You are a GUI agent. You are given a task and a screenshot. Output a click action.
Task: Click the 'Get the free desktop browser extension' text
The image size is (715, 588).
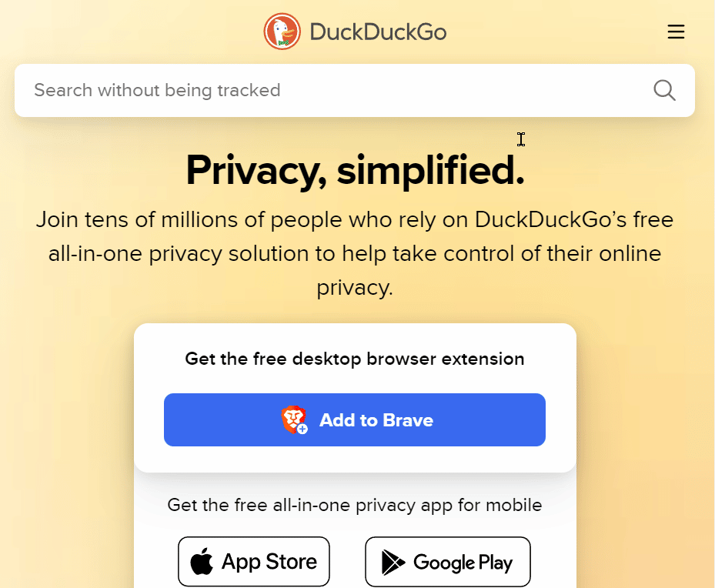click(355, 359)
